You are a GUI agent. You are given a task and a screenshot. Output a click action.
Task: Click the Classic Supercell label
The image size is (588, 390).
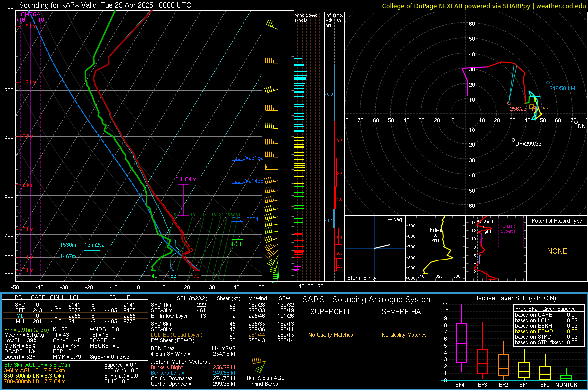[x=509, y=229]
